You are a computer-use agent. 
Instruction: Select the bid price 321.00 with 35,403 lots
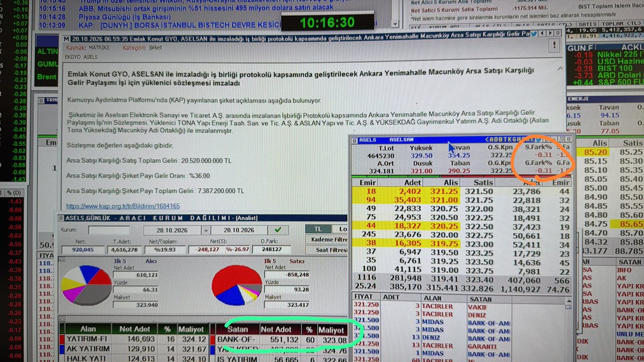[x=443, y=200]
